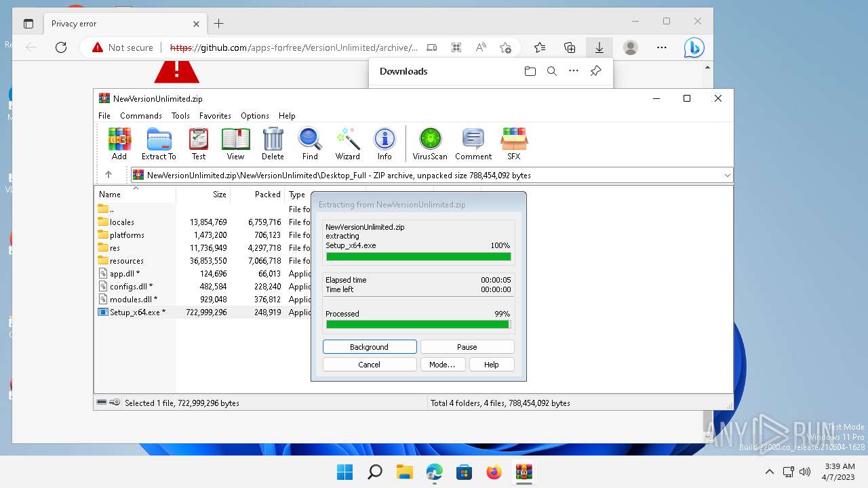
Task: Open the File menu
Action: click(x=104, y=116)
